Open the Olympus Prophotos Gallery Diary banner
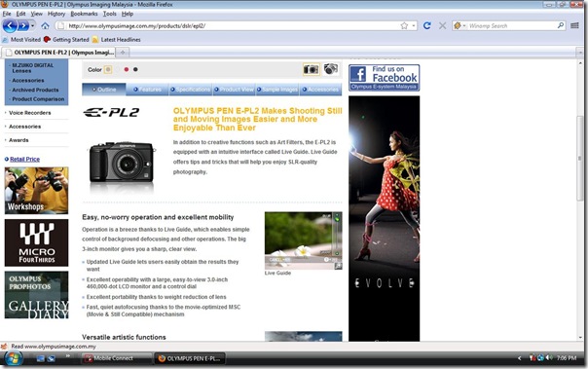 (x=36, y=295)
